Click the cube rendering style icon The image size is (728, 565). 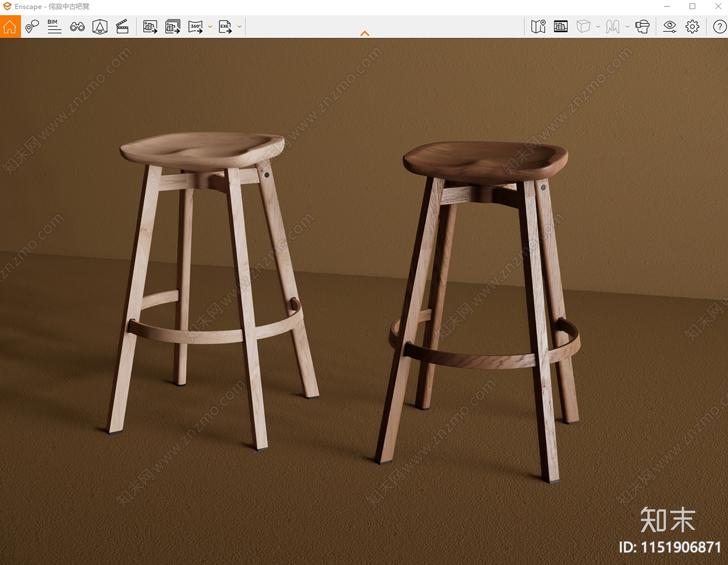[x=583, y=26]
